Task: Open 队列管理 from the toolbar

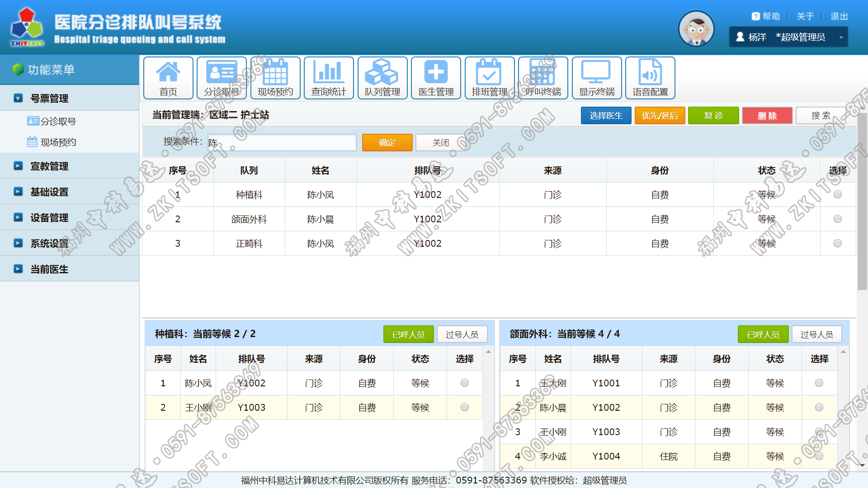Action: 382,77
